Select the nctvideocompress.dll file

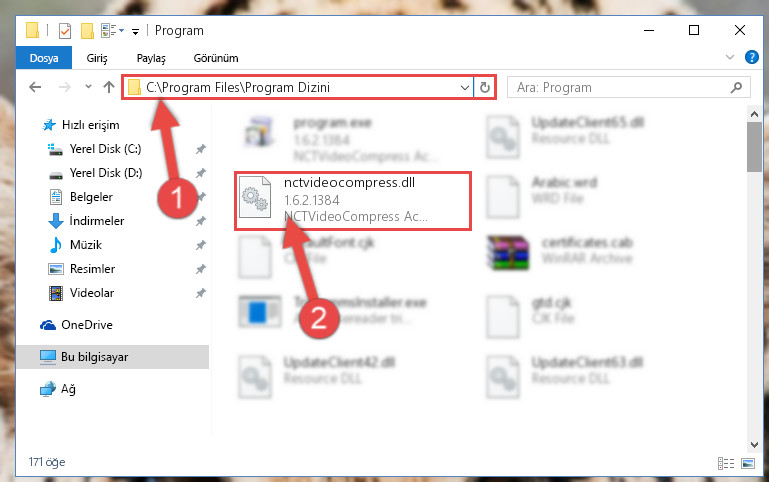point(353,201)
